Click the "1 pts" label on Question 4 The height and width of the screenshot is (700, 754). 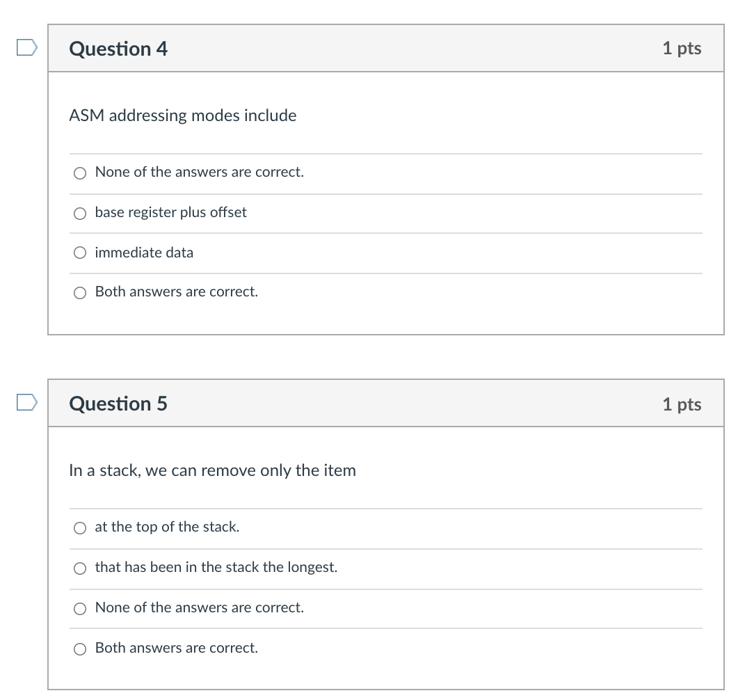tap(682, 49)
